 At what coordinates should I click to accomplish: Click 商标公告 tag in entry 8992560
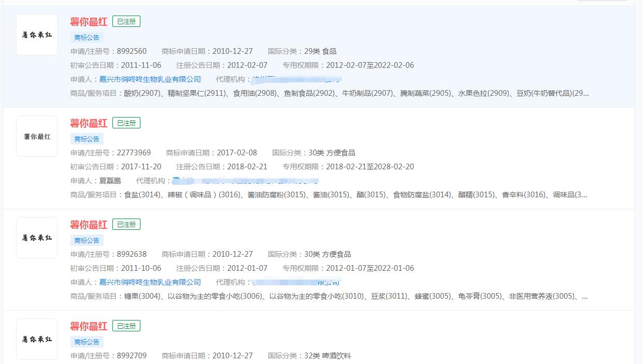tap(87, 37)
